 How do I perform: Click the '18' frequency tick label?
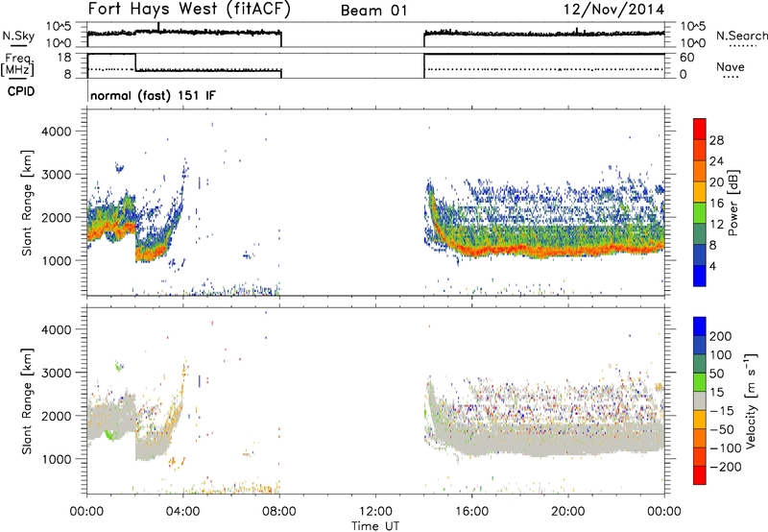point(64,58)
